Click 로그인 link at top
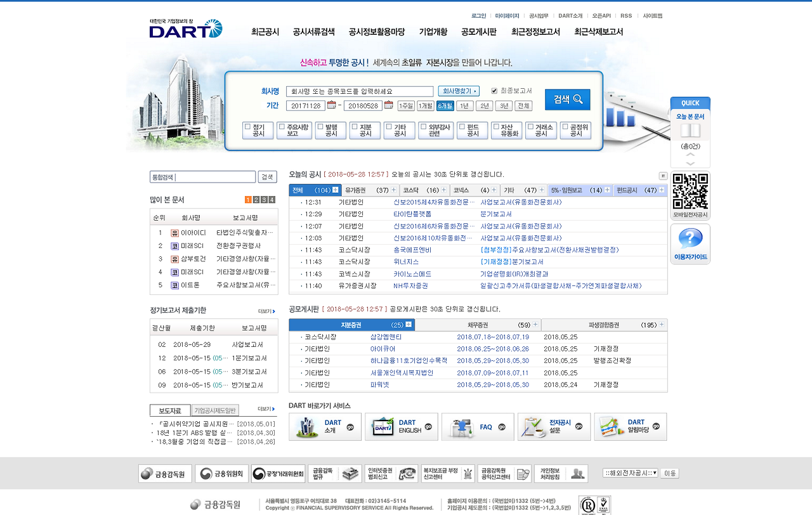This screenshot has width=812, height=515. (479, 15)
